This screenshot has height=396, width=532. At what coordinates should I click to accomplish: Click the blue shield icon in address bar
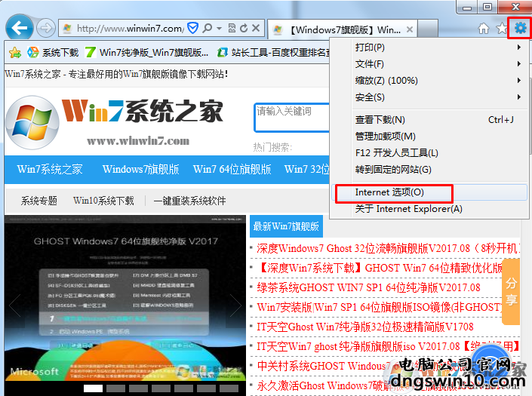[x=193, y=28]
